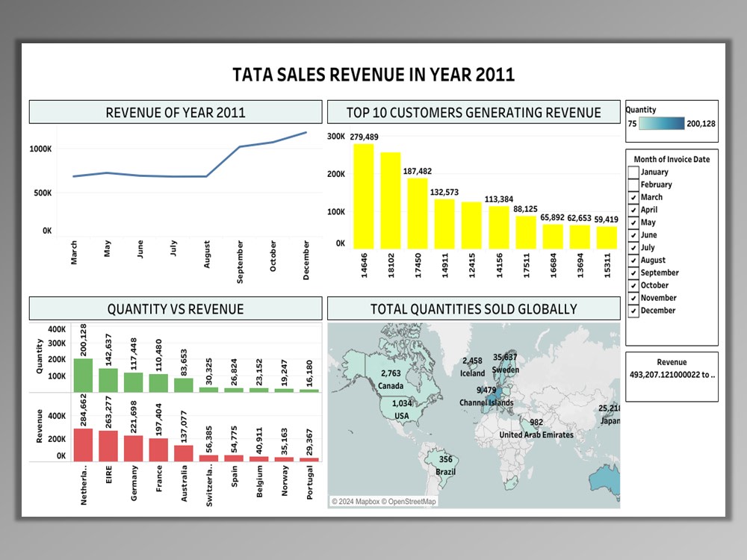The height and width of the screenshot is (560, 747).
Task: Uncheck the November month checkbox
Action: pyautogui.click(x=633, y=298)
